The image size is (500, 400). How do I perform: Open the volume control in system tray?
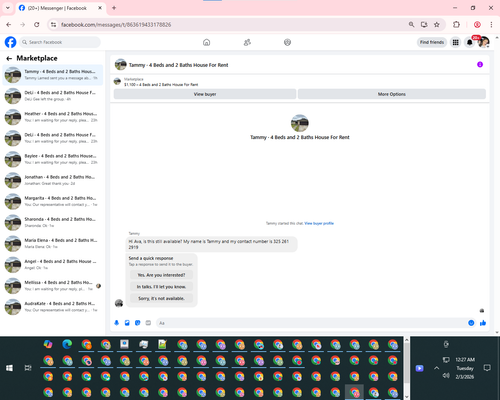click(446, 376)
